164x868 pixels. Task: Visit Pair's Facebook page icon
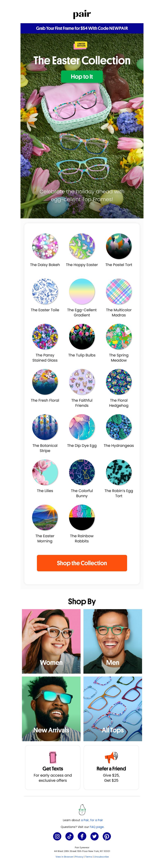[82, 836]
